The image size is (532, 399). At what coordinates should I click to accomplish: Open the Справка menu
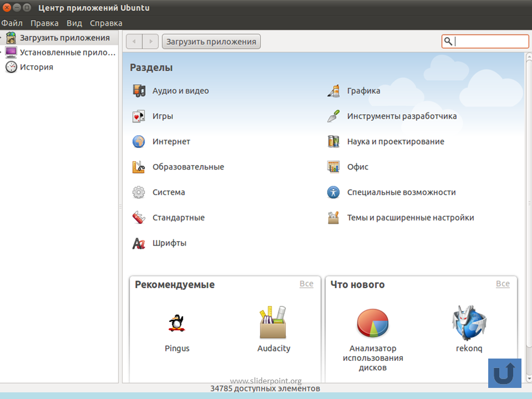(x=106, y=23)
